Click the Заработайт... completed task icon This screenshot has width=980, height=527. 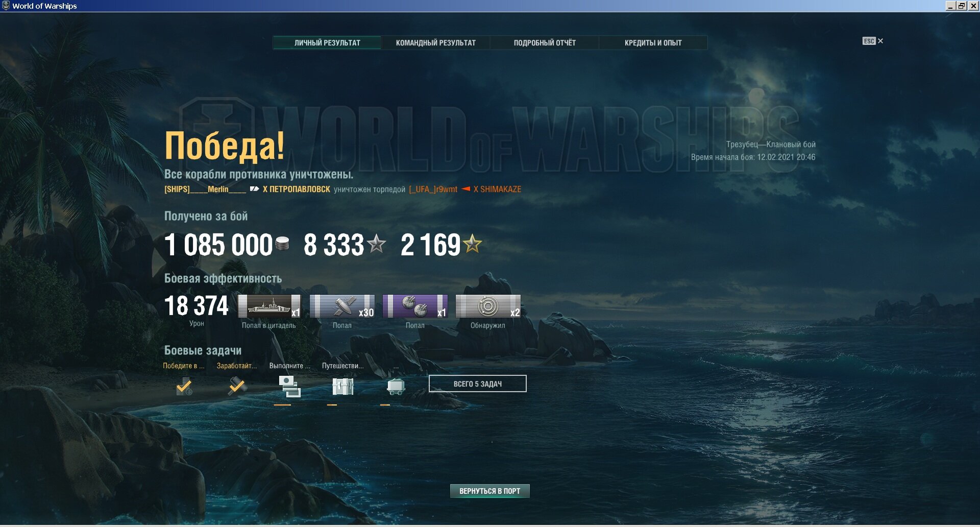coord(237,386)
